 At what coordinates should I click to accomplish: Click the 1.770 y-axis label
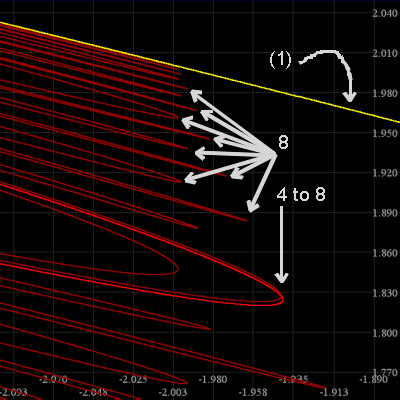click(x=385, y=372)
